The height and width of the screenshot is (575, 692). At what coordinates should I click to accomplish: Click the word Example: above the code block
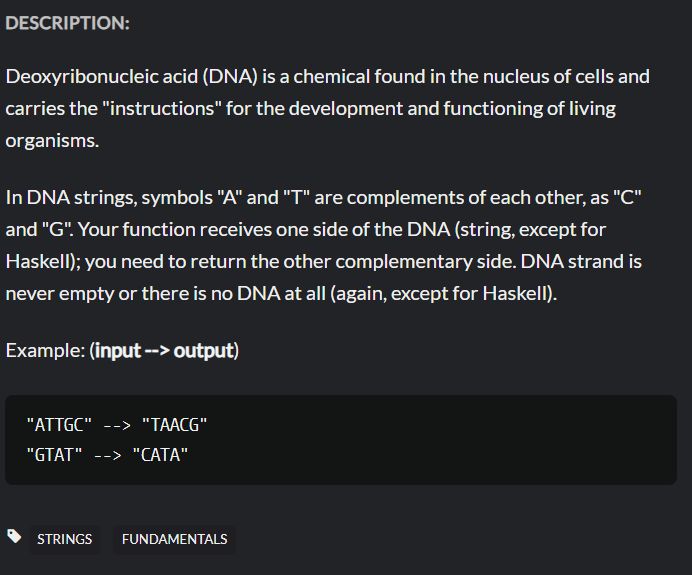point(45,350)
